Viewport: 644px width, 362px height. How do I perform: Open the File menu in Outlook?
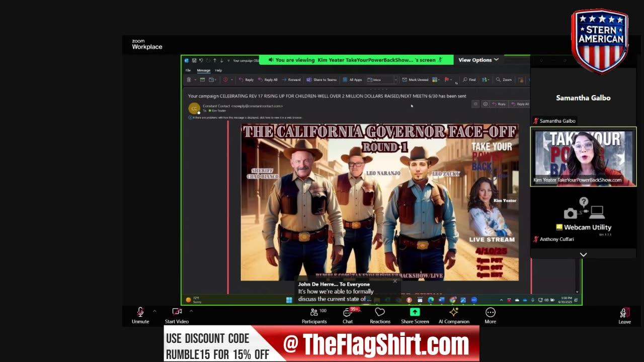coord(188,70)
